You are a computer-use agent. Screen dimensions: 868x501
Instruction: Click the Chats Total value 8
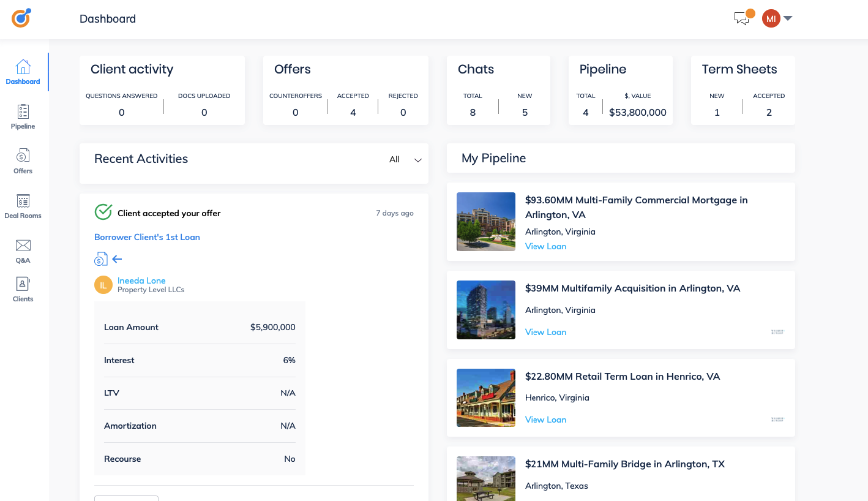coord(473,113)
